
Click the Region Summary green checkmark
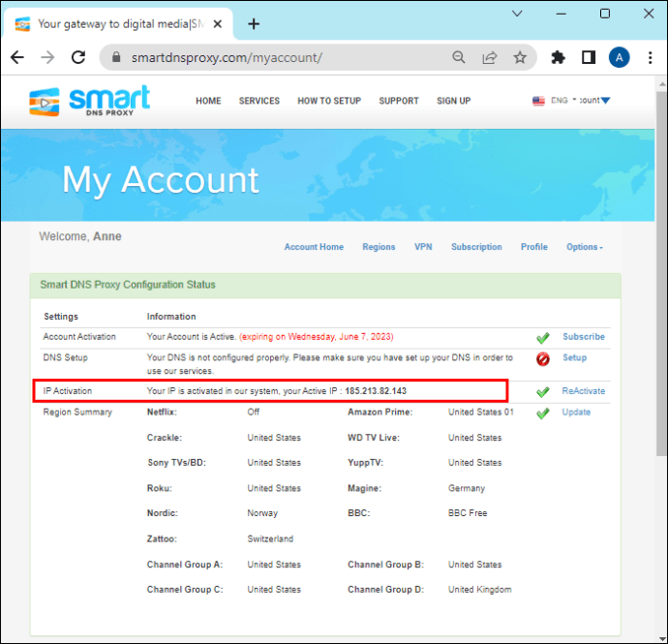point(543,413)
